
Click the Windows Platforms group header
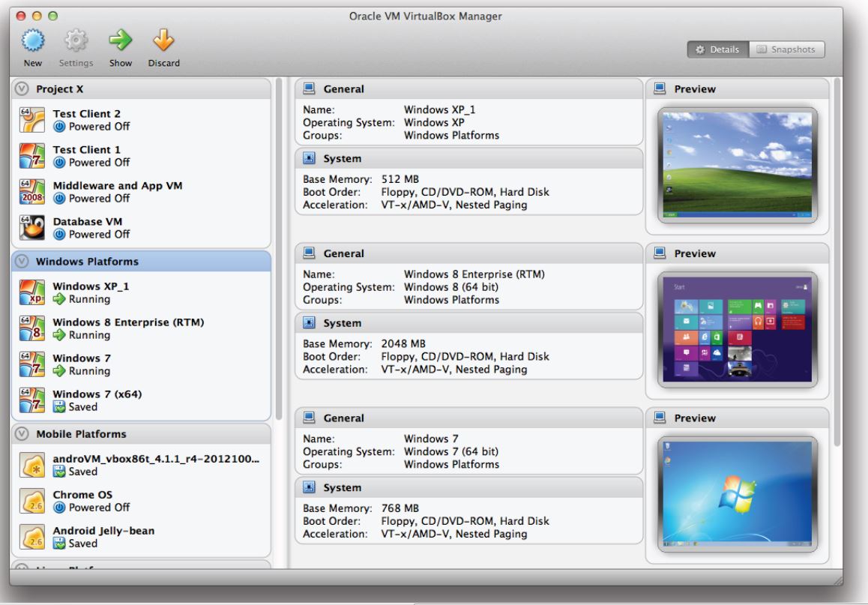tap(141, 261)
